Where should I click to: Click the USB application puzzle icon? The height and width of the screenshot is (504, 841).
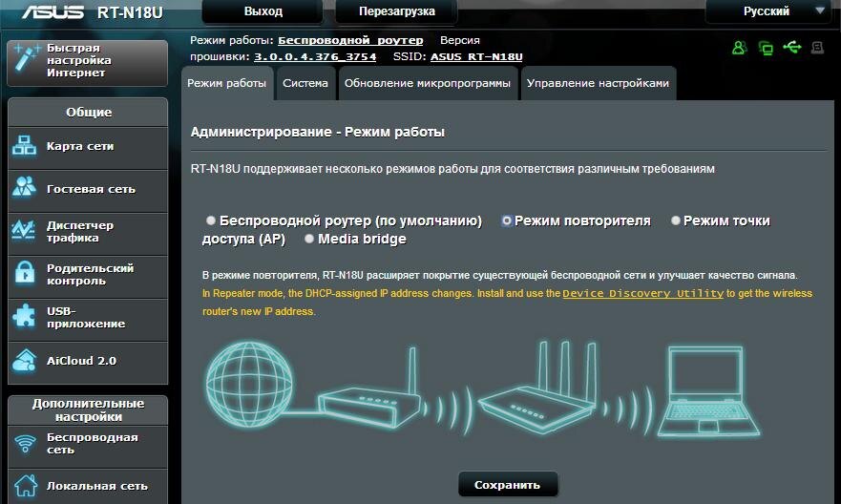pyautogui.click(x=24, y=316)
